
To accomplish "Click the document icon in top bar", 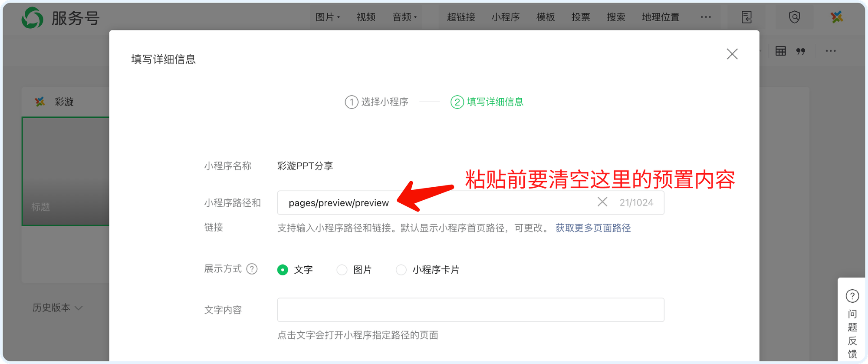I will click(746, 17).
